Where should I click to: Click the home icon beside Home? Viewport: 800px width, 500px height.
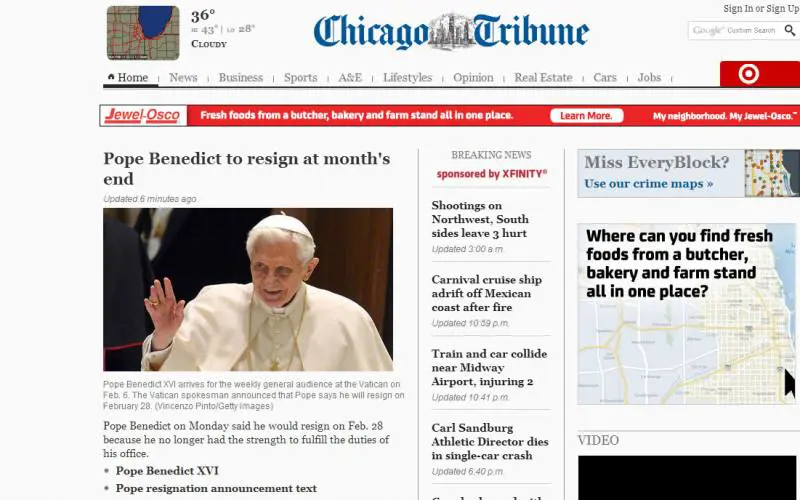[x=111, y=77]
